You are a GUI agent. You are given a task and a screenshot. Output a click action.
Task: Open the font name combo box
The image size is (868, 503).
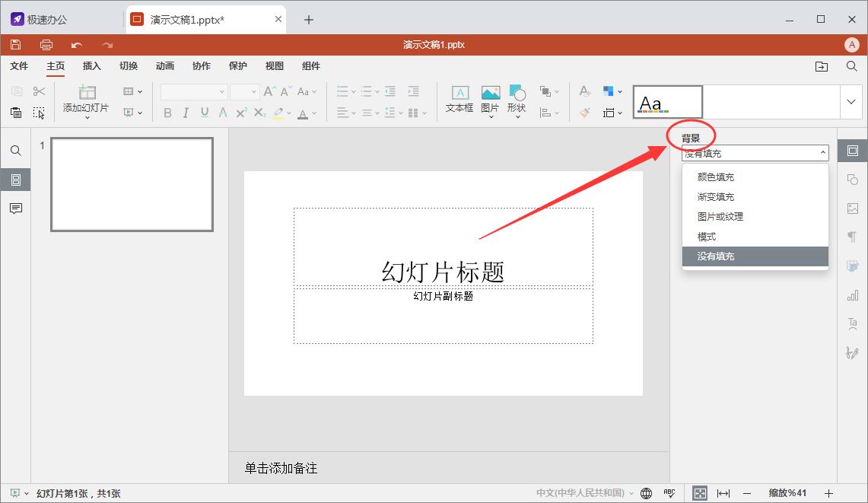(194, 92)
